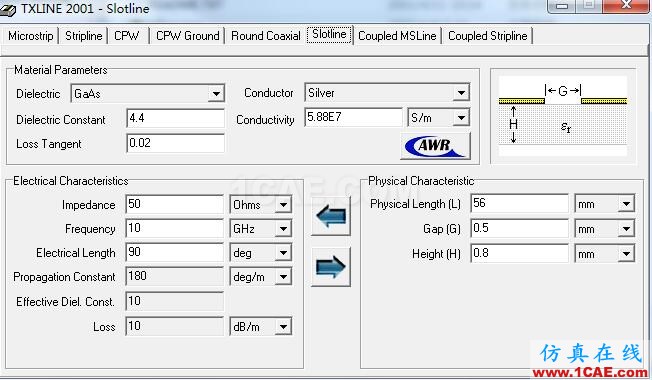Click the right arrow analyze button
This screenshot has width=652, height=380.
point(331,266)
